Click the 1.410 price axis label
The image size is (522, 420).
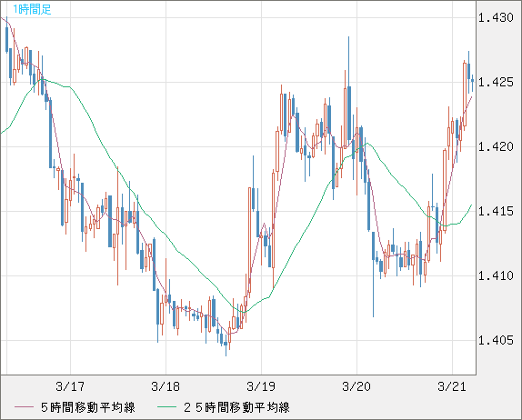tap(496, 275)
